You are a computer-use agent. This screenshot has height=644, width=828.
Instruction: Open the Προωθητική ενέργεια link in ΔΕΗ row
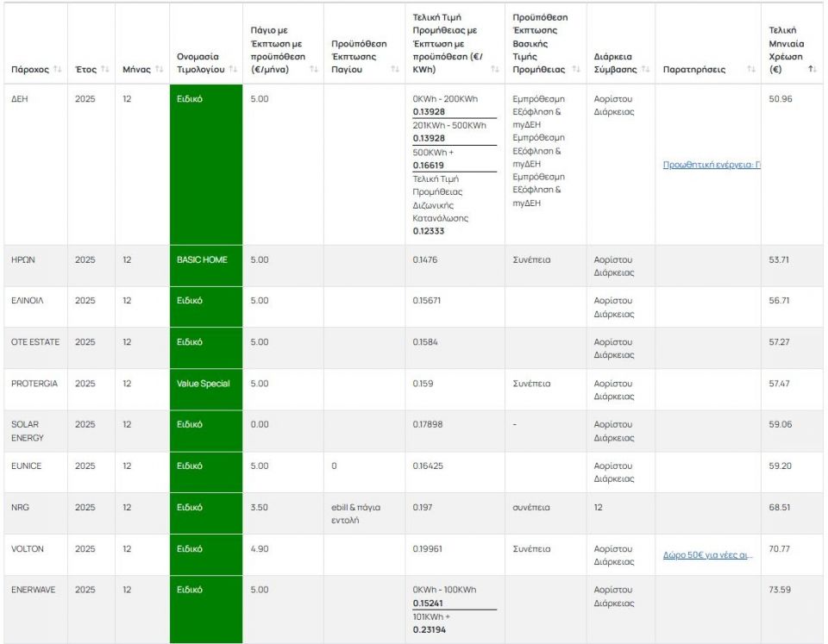coord(711,166)
